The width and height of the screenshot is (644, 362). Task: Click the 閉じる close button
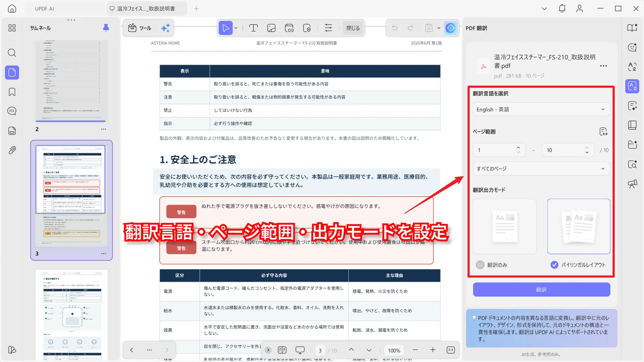[353, 28]
